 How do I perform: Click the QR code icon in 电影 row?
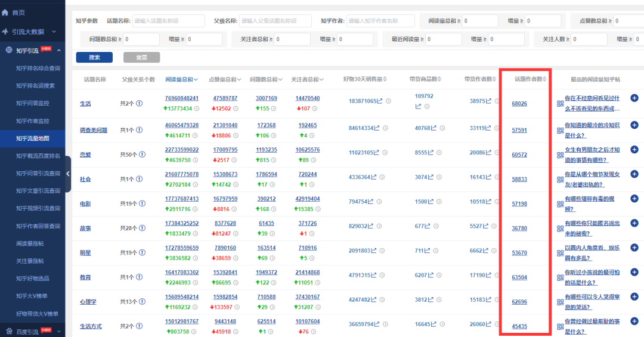[560, 204]
